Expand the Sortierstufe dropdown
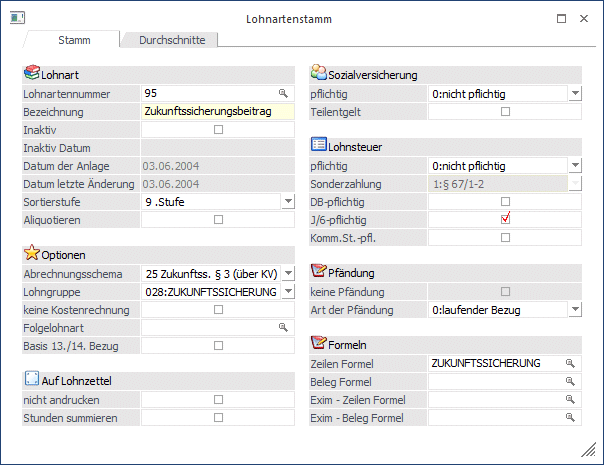The height and width of the screenshot is (465, 604). (x=287, y=201)
